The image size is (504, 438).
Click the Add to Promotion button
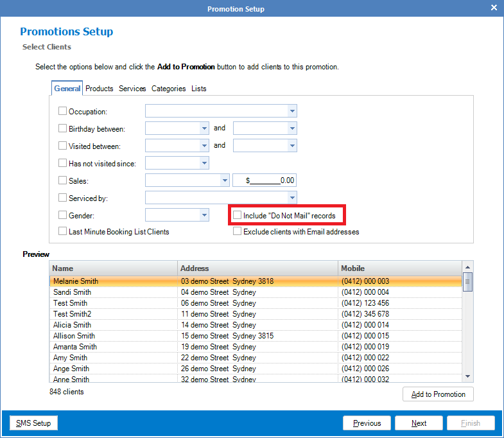(x=438, y=394)
